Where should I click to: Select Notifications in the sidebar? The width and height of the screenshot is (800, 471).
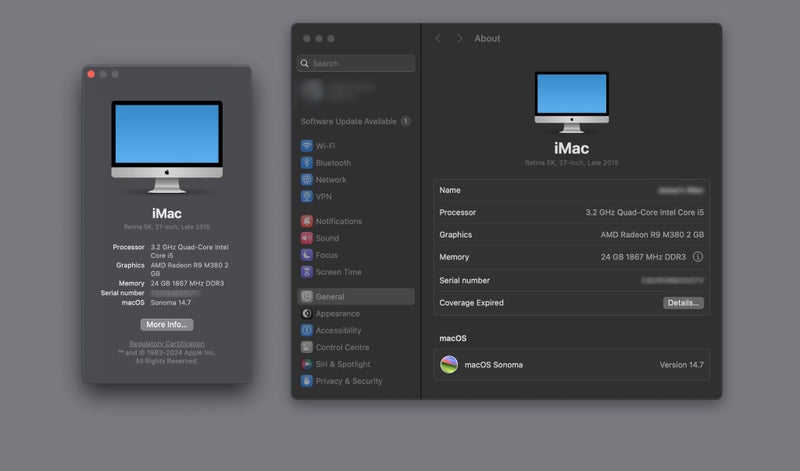click(339, 221)
